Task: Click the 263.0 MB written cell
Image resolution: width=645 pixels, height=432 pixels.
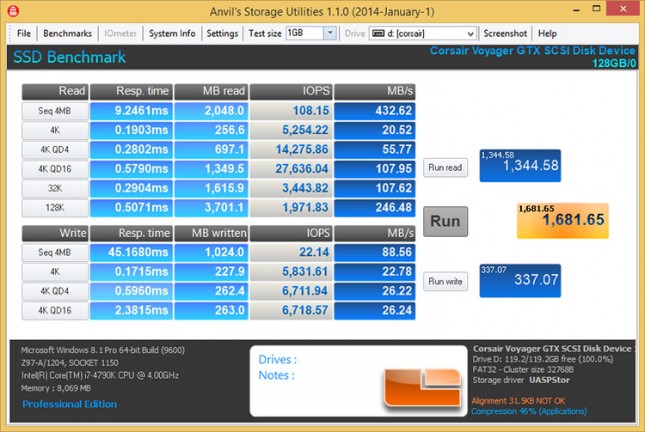Action: (211, 311)
